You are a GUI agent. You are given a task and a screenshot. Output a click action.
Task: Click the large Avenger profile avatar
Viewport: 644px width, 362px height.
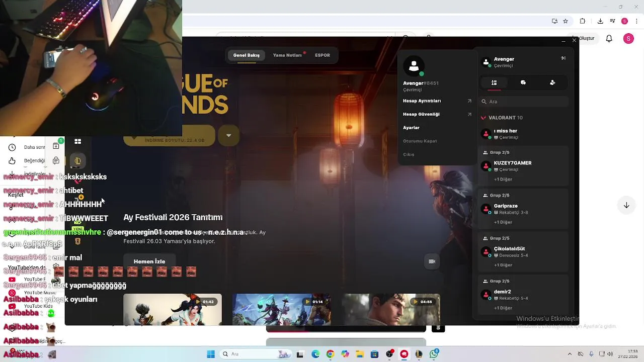click(414, 66)
